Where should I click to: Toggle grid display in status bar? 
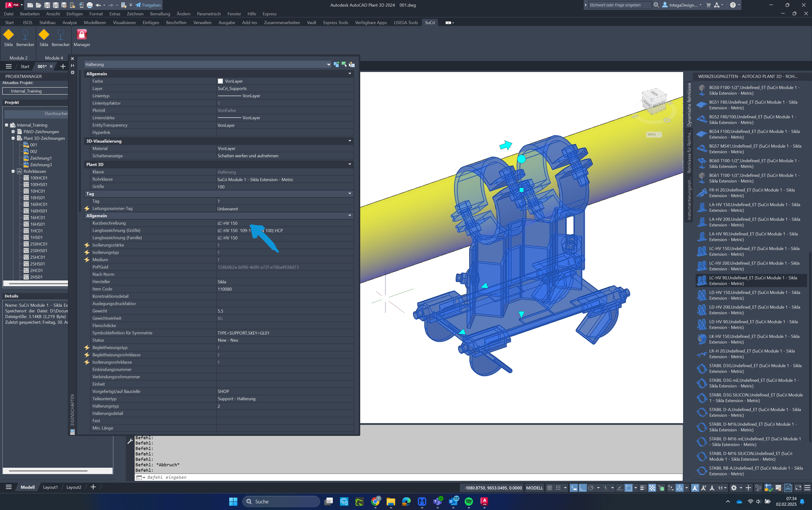550,488
